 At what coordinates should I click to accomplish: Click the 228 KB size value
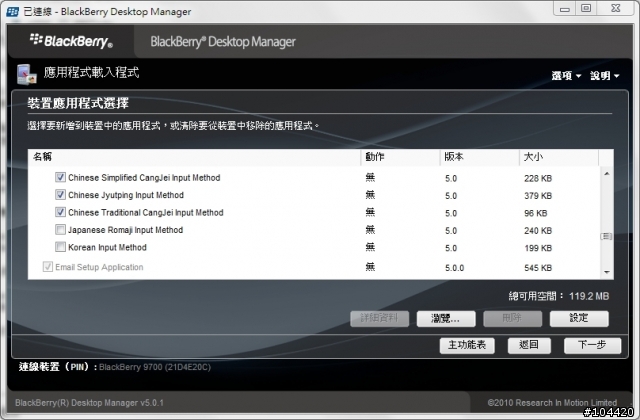click(538, 178)
